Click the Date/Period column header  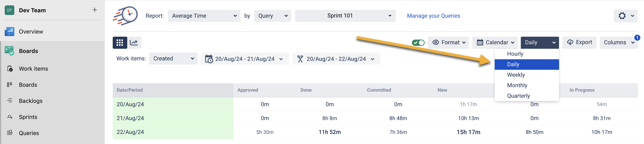pyautogui.click(x=129, y=90)
